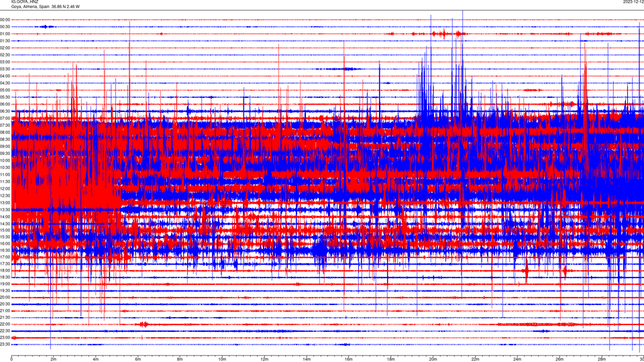Pick the 20:00 time label
The height and width of the screenshot is (362, 644).
coord(5,298)
